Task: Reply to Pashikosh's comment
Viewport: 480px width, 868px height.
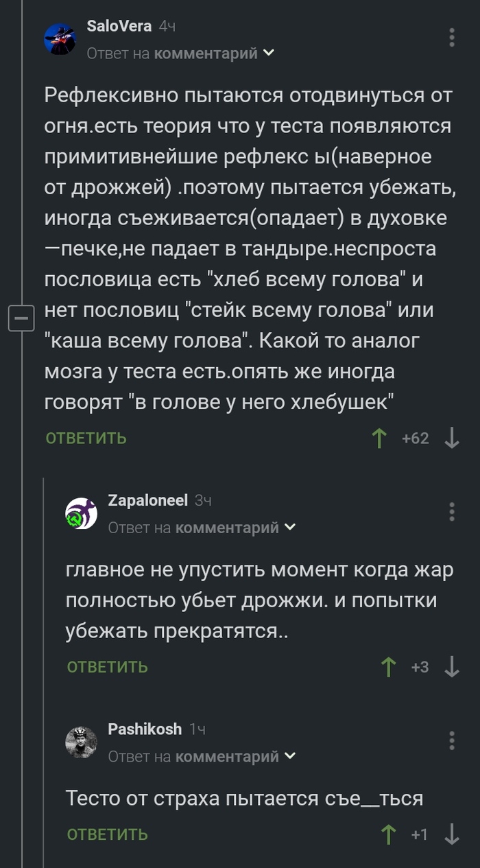Action: [x=108, y=834]
